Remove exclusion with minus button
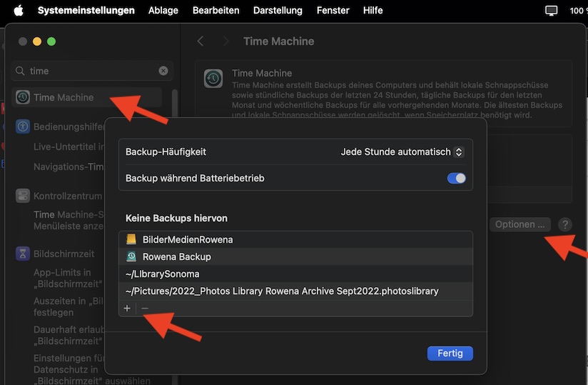The image size is (588, 385). point(145,309)
